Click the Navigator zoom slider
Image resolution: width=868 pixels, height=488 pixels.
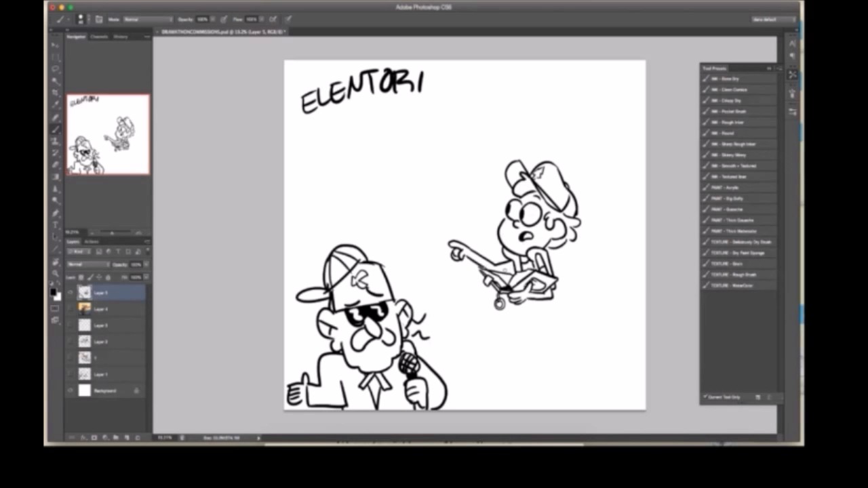point(112,232)
